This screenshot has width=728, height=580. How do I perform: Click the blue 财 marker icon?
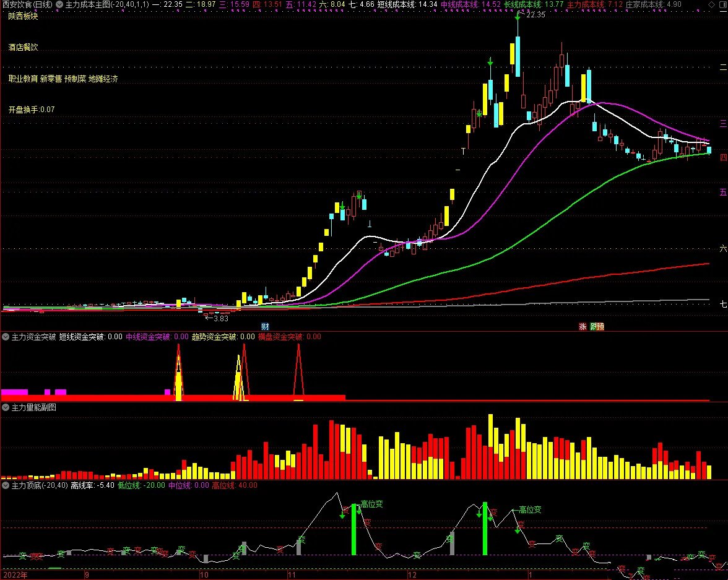(265, 326)
